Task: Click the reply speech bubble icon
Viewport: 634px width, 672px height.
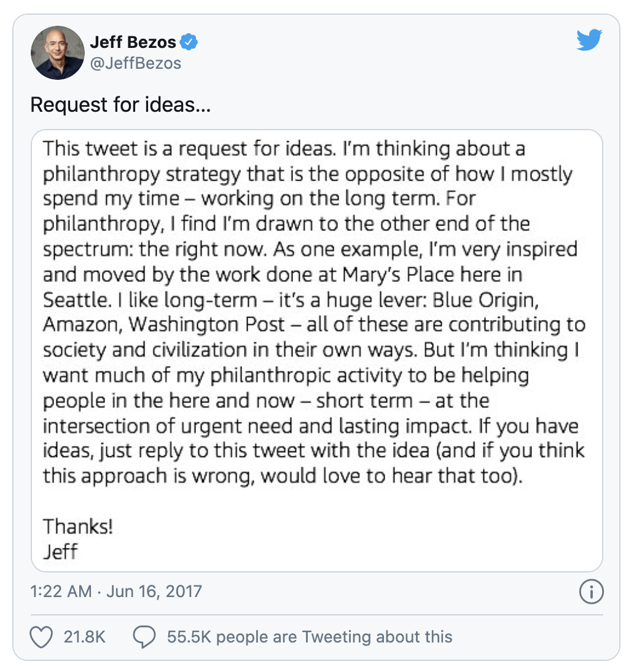Action: pyautogui.click(x=144, y=637)
